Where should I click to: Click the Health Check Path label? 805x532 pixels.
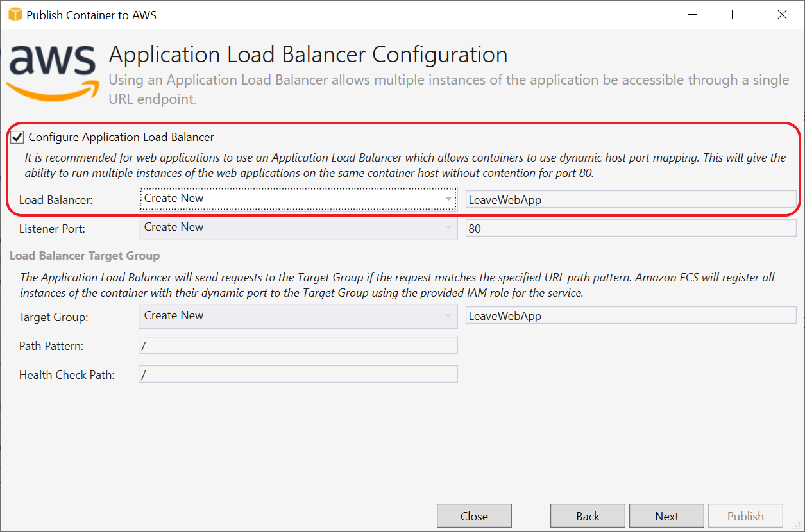[67, 375]
